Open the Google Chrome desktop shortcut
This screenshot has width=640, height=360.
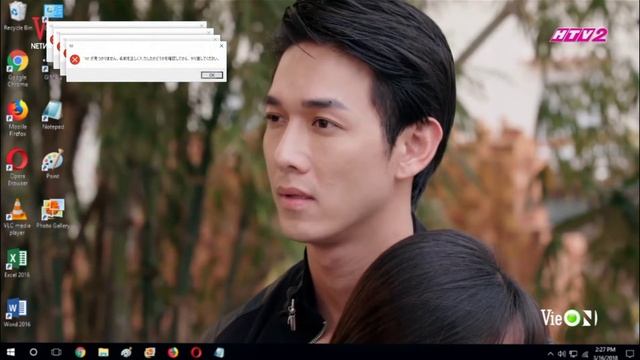click(x=18, y=68)
